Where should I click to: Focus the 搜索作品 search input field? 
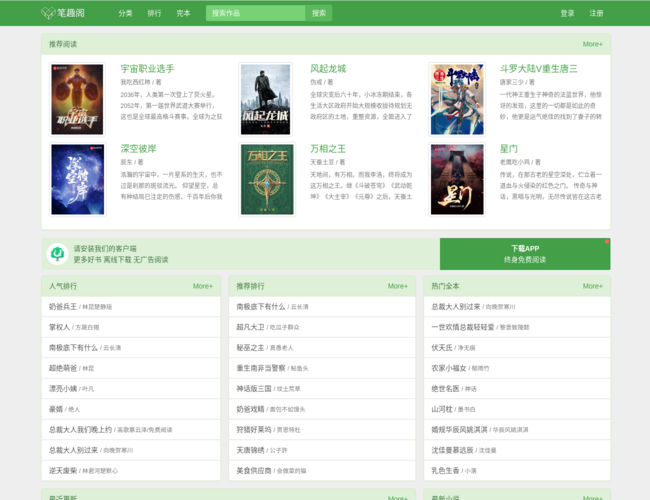[255, 13]
